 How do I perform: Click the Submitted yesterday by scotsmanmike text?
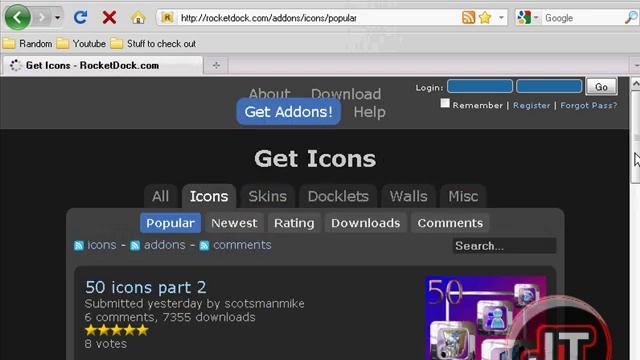194,304
